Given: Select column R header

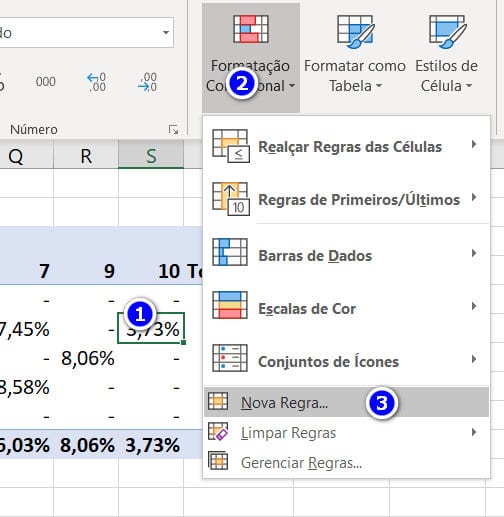Looking at the screenshot, I should tap(86, 156).
